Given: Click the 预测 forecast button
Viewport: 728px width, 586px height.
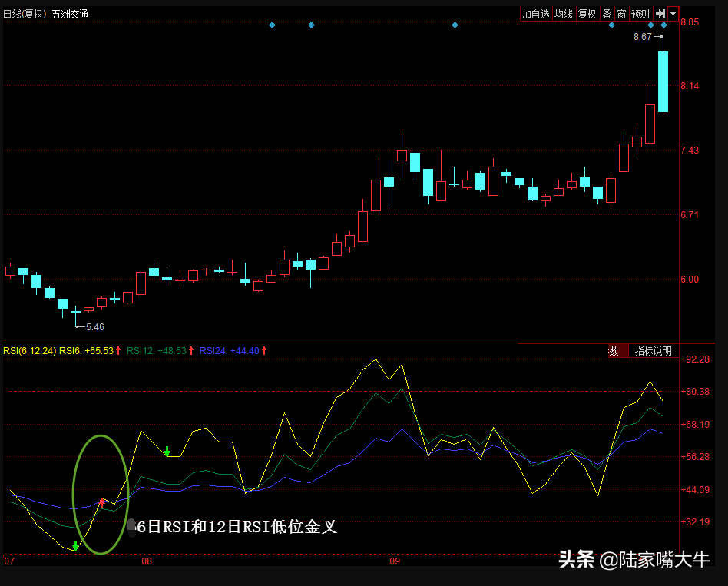Looking at the screenshot, I should click(640, 14).
